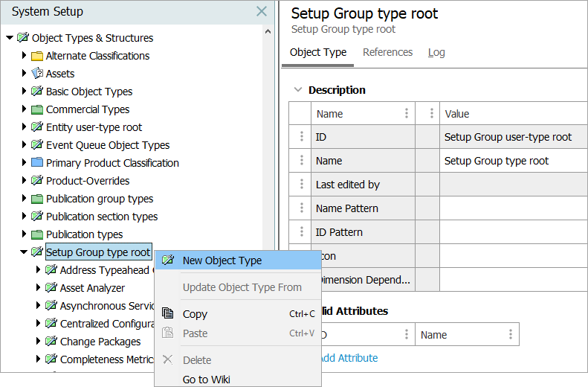
Task: Click the Asset Analyzer node icon
Action: (51, 288)
